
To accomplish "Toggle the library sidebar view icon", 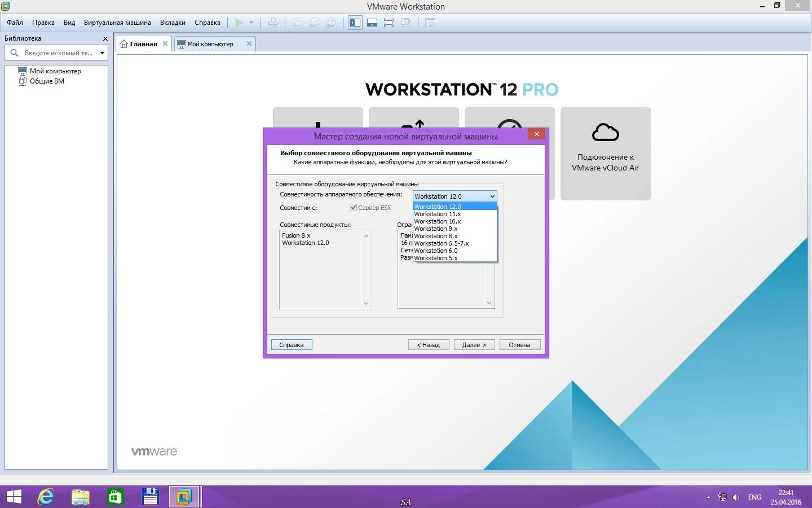I will [x=355, y=23].
